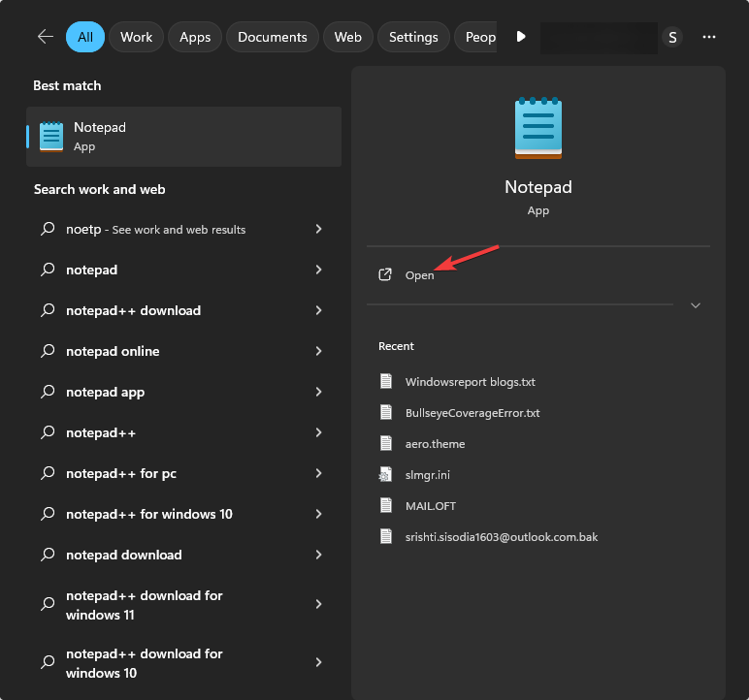Select Notepad best match result
Screen dimensions: 749x700
183,137
